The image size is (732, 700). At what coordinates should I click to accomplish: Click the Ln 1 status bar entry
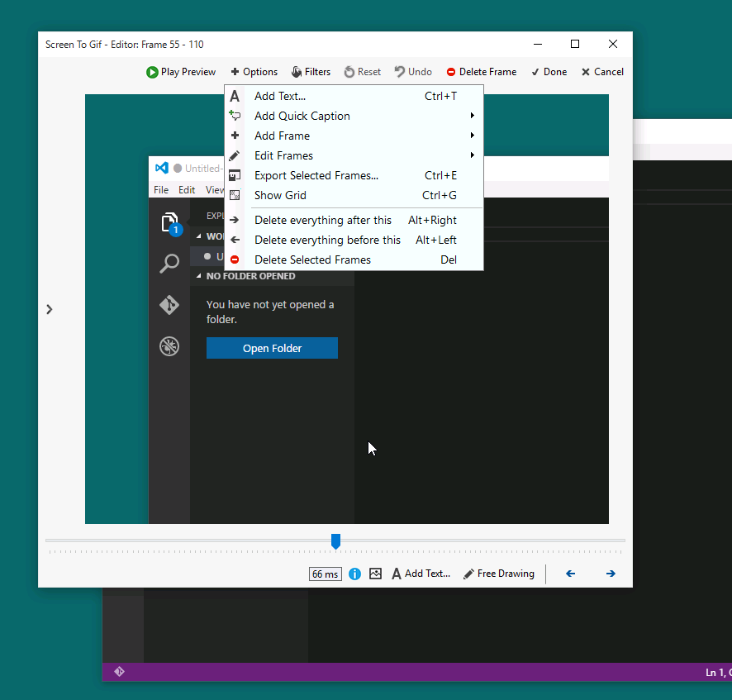point(718,673)
